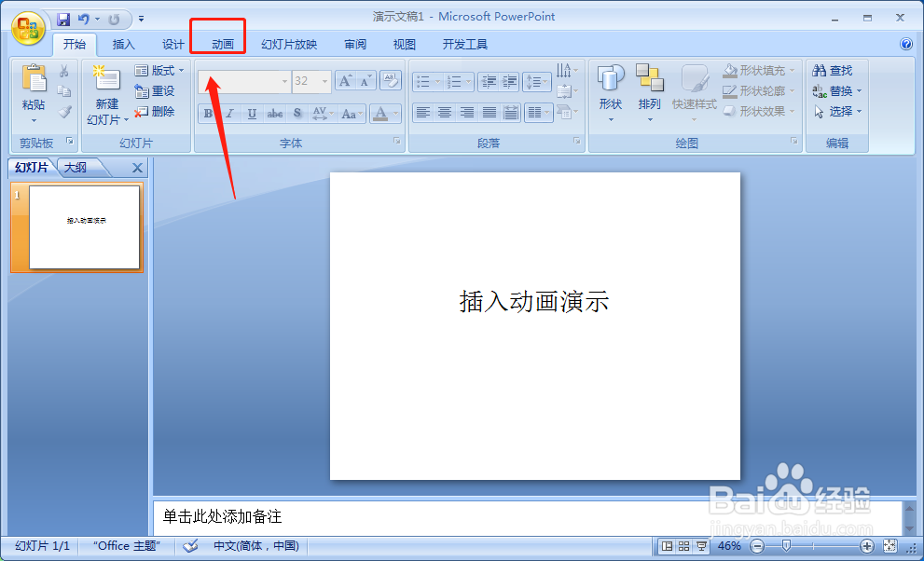The width and height of the screenshot is (924, 561).
Task: Close the slides pane
Action: coord(137,168)
